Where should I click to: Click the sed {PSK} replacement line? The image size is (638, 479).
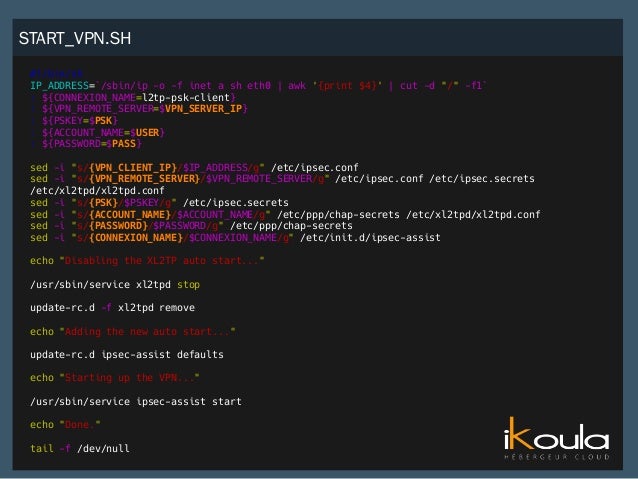[159, 203]
